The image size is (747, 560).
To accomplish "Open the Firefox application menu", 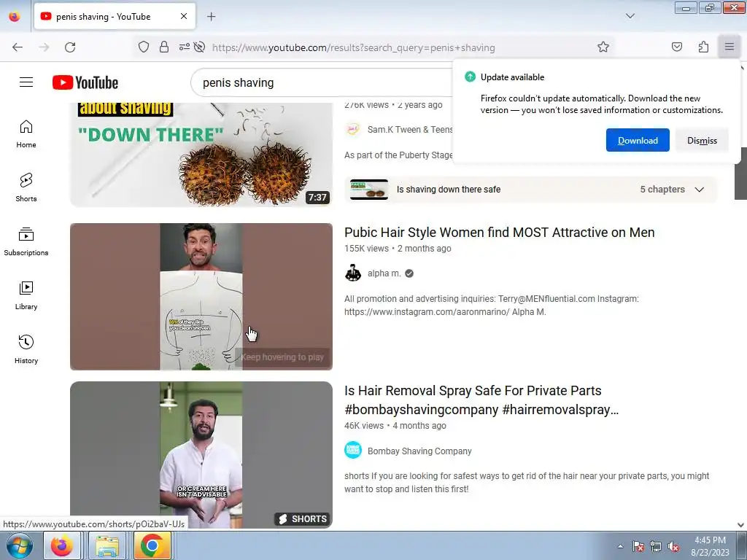I will pyautogui.click(x=729, y=47).
